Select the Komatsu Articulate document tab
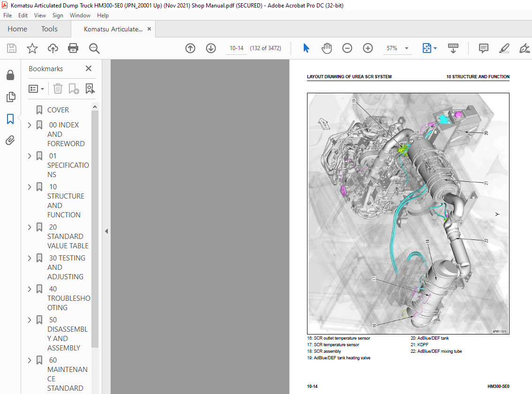 point(113,29)
